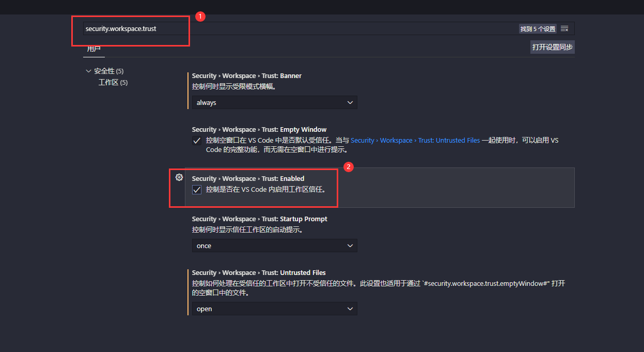Click the 安全性 collapse chevron

point(88,70)
